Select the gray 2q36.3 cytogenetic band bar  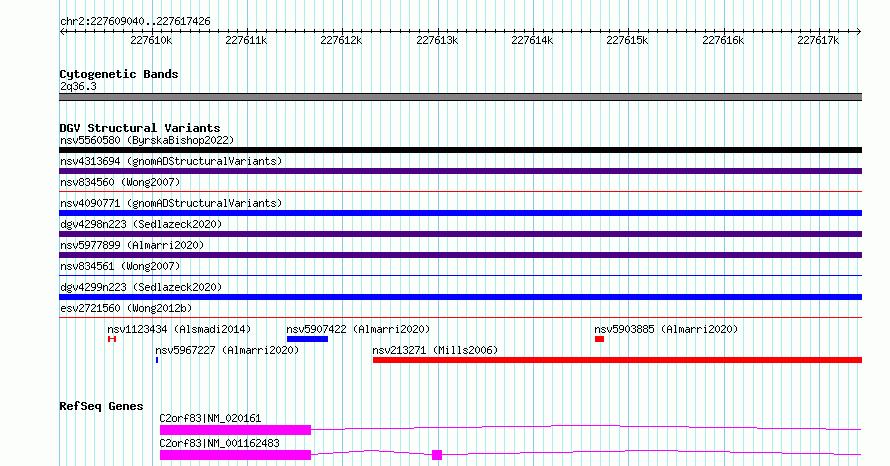pyautogui.click(x=460, y=97)
